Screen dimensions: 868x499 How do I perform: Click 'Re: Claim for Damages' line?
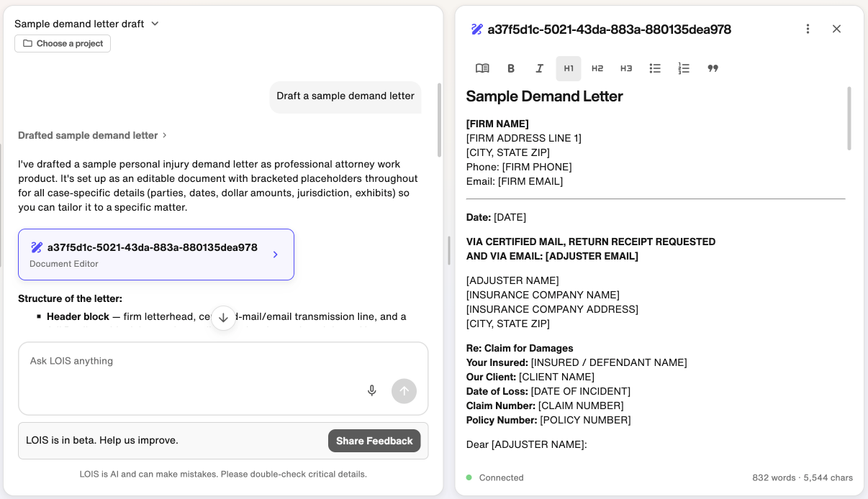pyautogui.click(x=520, y=348)
